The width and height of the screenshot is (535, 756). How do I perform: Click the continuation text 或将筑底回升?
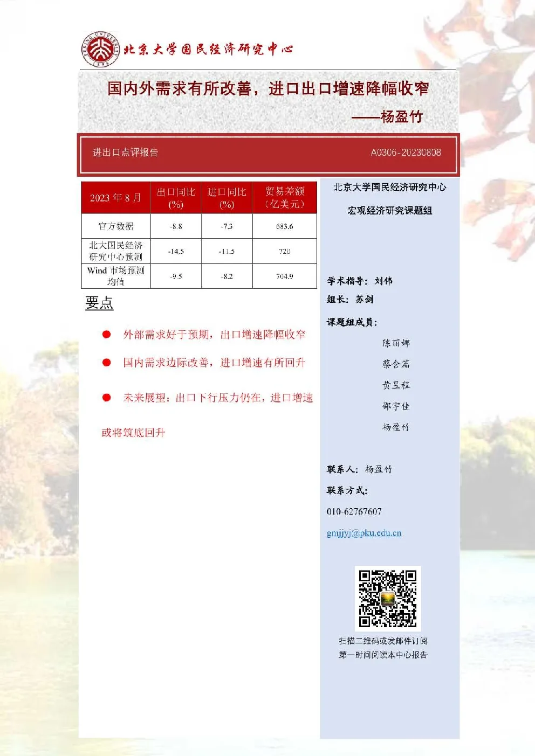click(x=133, y=433)
